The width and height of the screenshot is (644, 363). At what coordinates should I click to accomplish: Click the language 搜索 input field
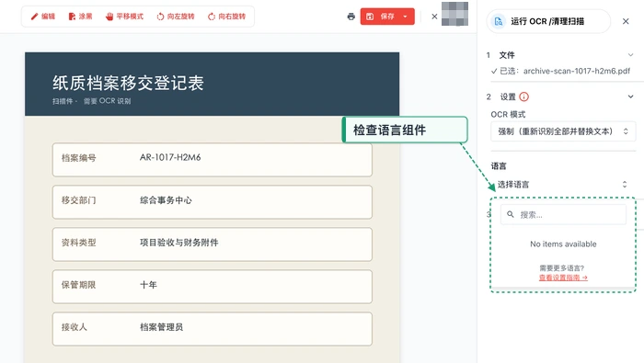coord(563,214)
